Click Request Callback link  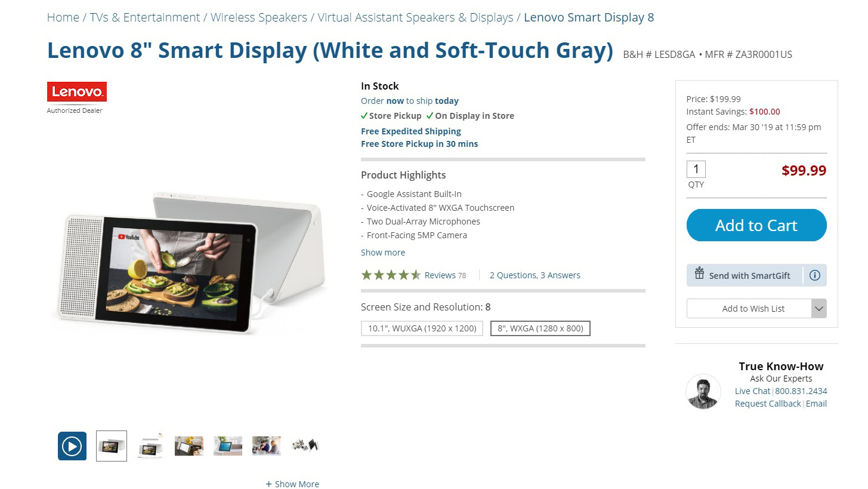(x=768, y=404)
